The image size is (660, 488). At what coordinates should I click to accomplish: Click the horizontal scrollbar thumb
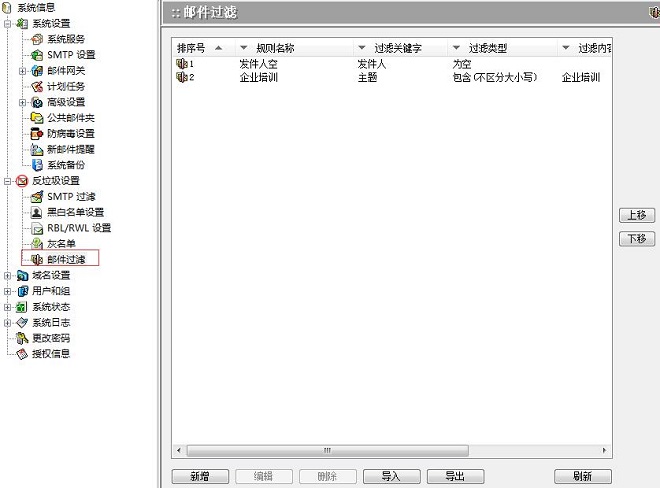coord(327,451)
